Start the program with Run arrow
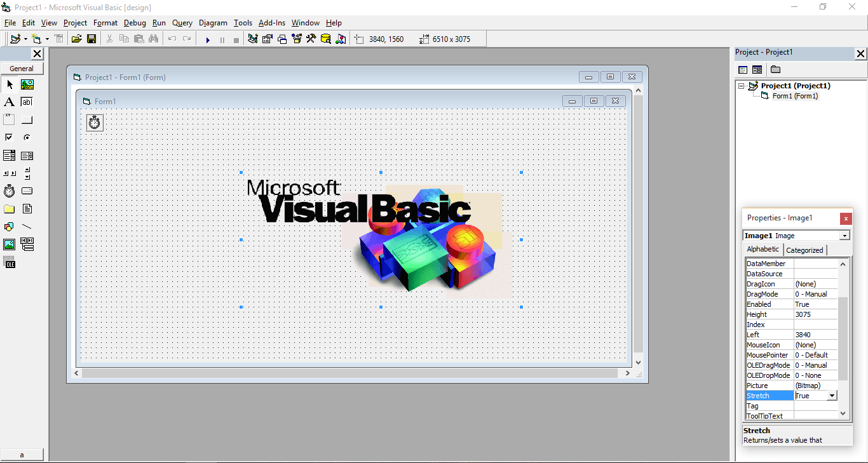Viewport: 868px width, 463px height. click(x=208, y=39)
